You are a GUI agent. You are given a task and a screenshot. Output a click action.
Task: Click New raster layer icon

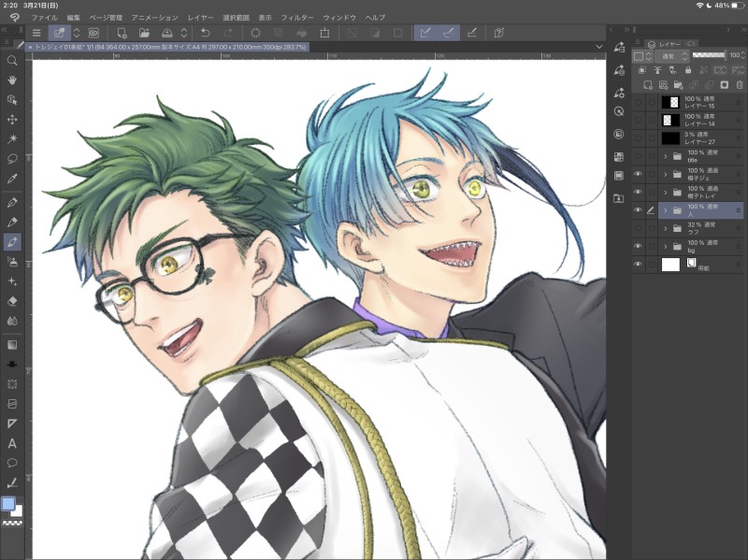pyautogui.click(x=648, y=85)
